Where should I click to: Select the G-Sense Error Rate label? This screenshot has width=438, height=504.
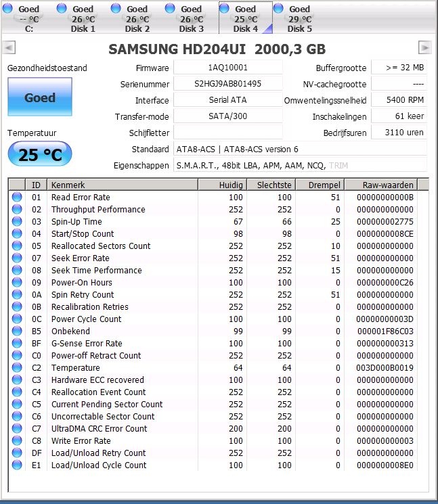click(x=87, y=343)
